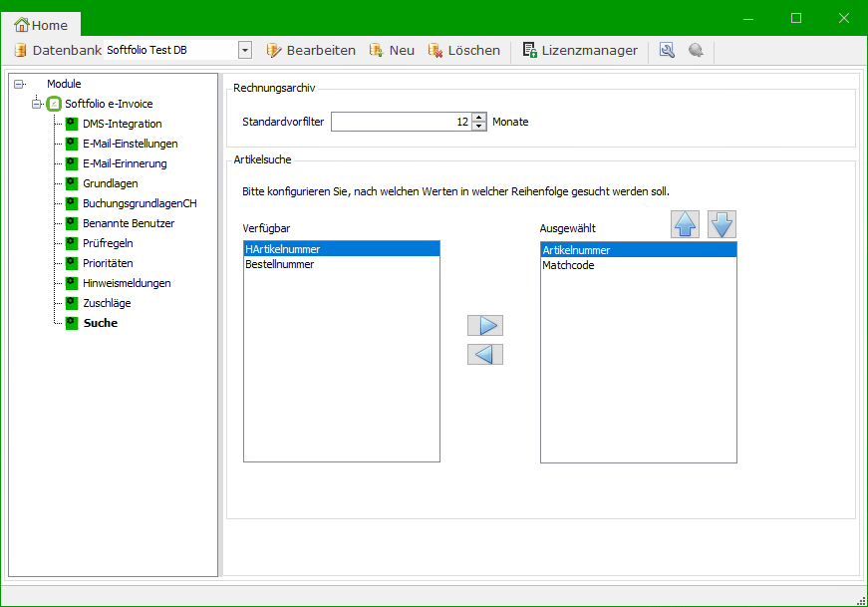
Task: Move selected field down with arrow button
Action: pos(722,225)
